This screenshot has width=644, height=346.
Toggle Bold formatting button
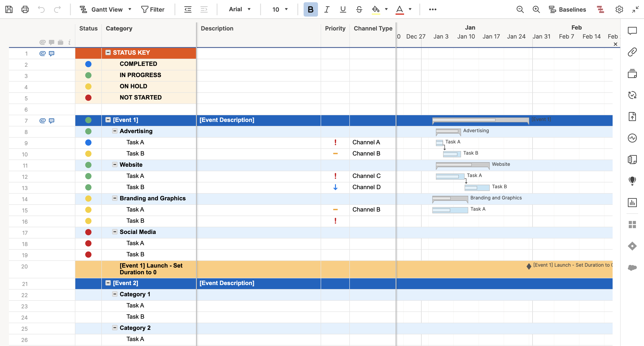point(311,9)
